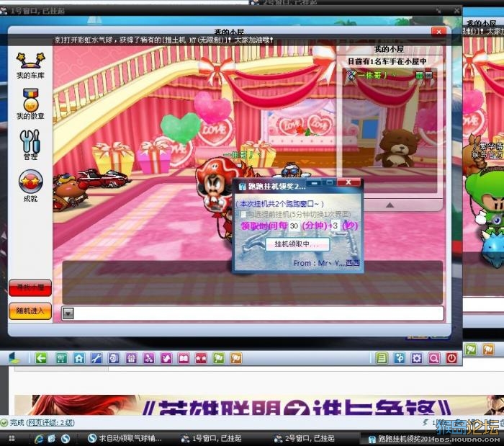Click orange chat icon in window 2 toolbar
The height and width of the screenshot is (446, 504).
coord(488,349)
